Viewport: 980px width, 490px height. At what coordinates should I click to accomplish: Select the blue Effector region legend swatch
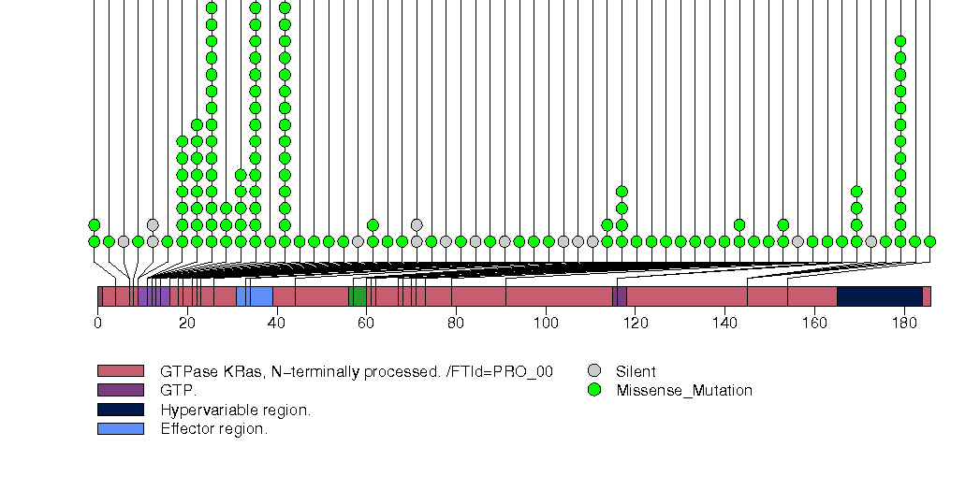click(121, 429)
